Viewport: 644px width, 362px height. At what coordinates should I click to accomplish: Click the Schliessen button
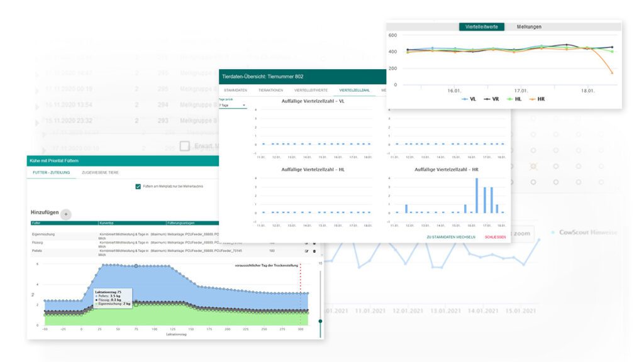[x=495, y=237]
